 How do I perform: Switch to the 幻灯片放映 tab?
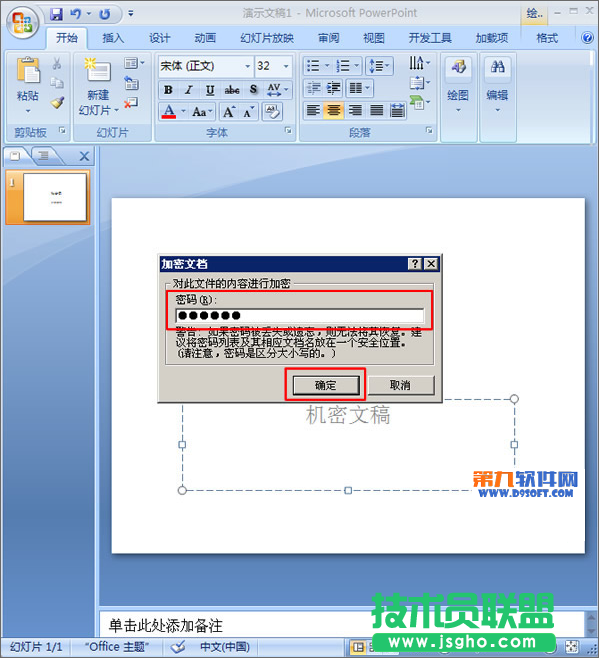[x=267, y=38]
